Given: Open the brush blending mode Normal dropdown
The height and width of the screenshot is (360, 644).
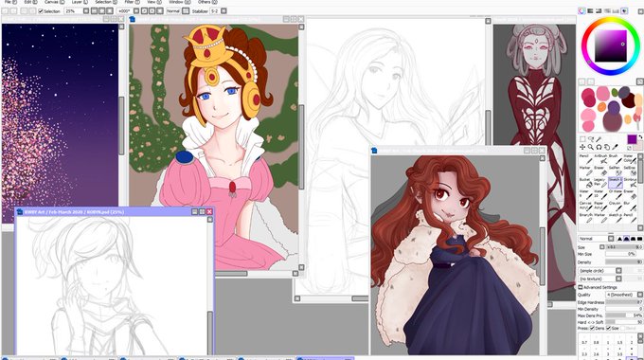Looking at the screenshot, I should 597,239.
